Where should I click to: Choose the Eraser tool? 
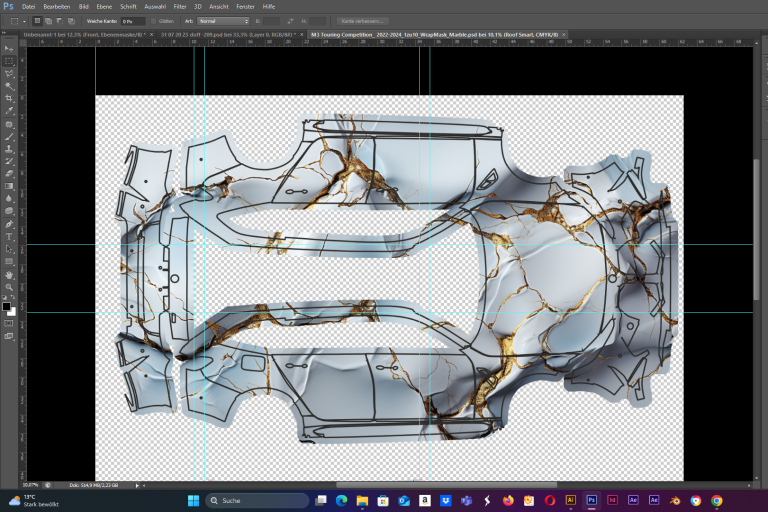pyautogui.click(x=9, y=173)
